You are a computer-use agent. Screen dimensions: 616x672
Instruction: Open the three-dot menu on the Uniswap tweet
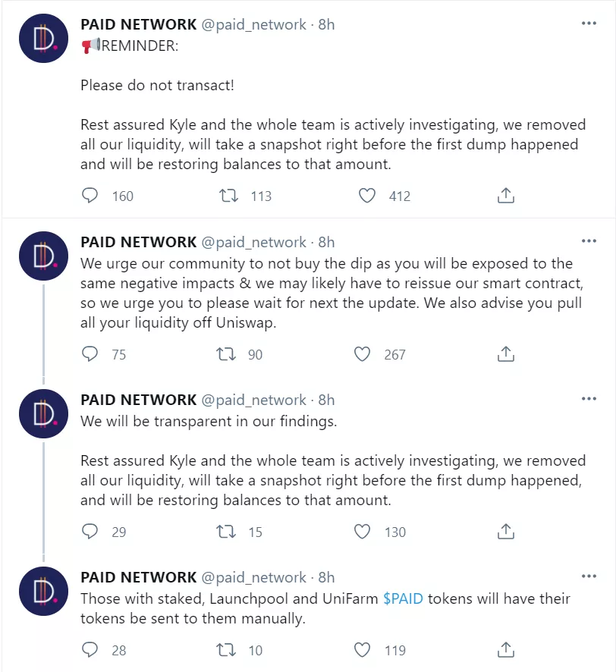coord(589,240)
